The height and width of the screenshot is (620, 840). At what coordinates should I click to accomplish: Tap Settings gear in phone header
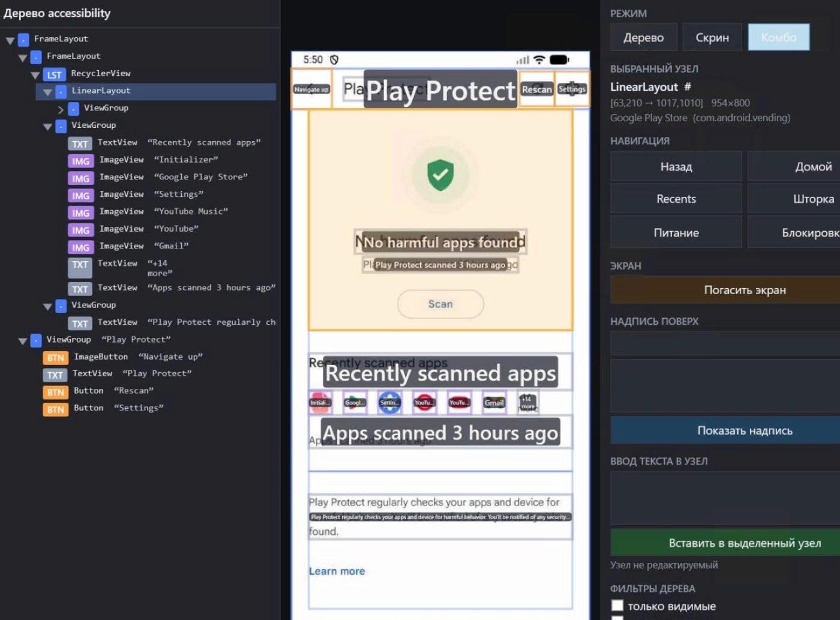pos(572,89)
